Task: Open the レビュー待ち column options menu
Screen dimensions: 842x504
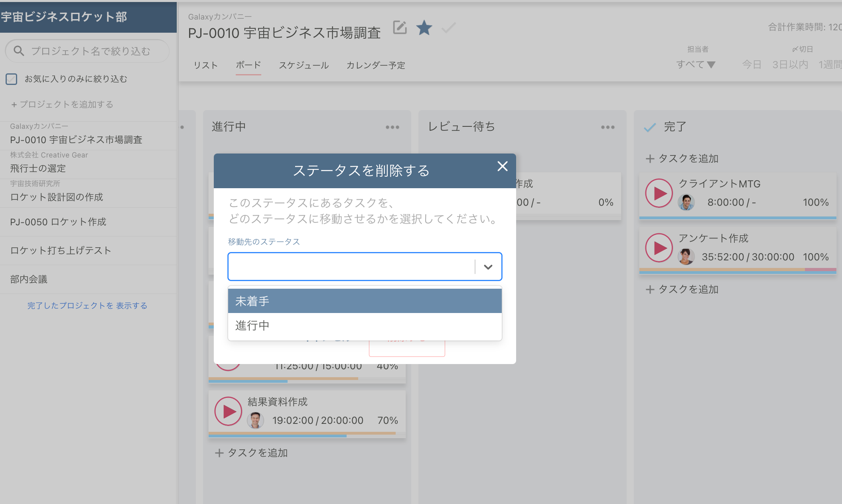Action: 607,127
